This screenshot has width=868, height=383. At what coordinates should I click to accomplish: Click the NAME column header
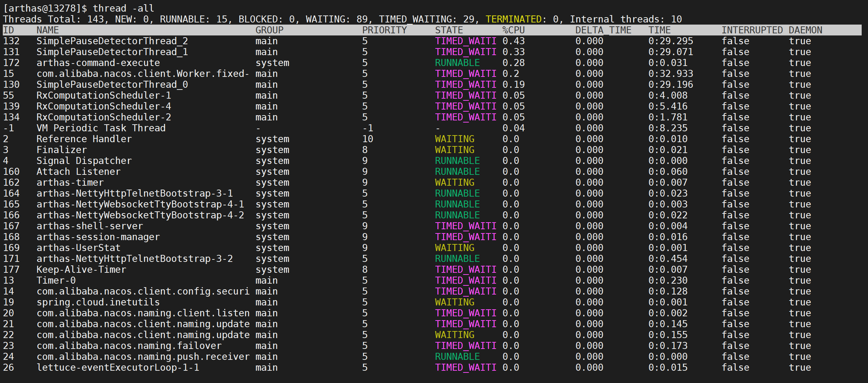coord(48,30)
